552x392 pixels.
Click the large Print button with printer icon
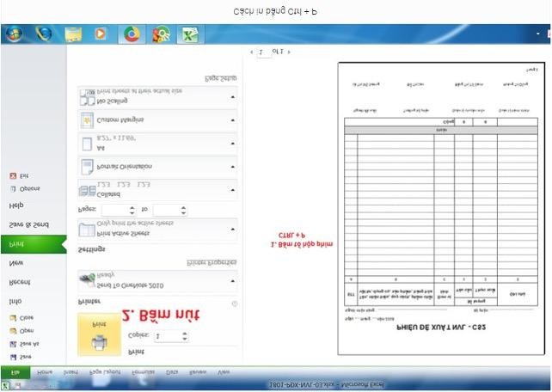tap(99, 334)
